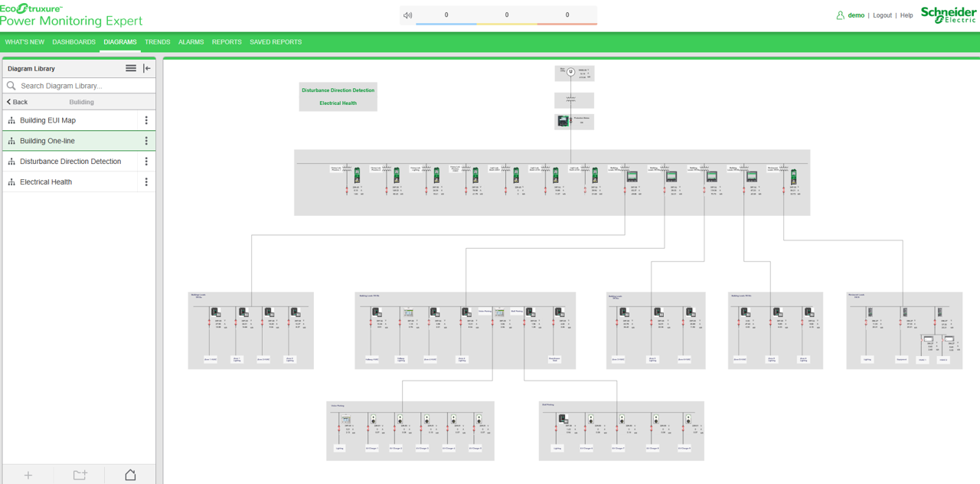This screenshot has width=980, height=484.
Task: Open options for Building EUI Map
Action: (x=146, y=120)
